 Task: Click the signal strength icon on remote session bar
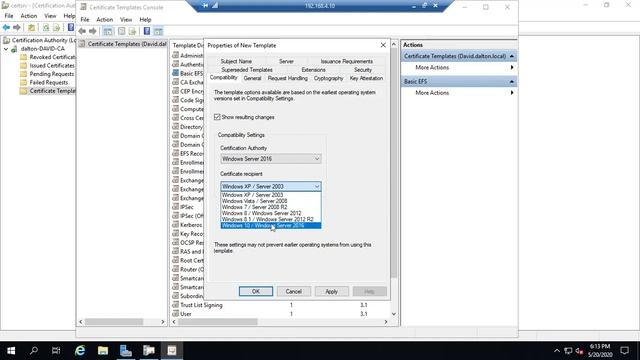pyautogui.click(x=215, y=6)
